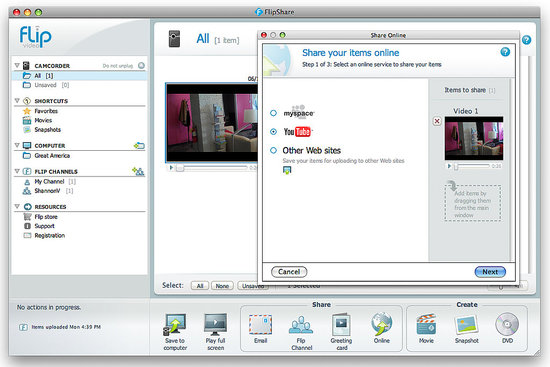The width and height of the screenshot is (550, 367).
Task: Click the main window video thumbnail
Action: (x=212, y=123)
